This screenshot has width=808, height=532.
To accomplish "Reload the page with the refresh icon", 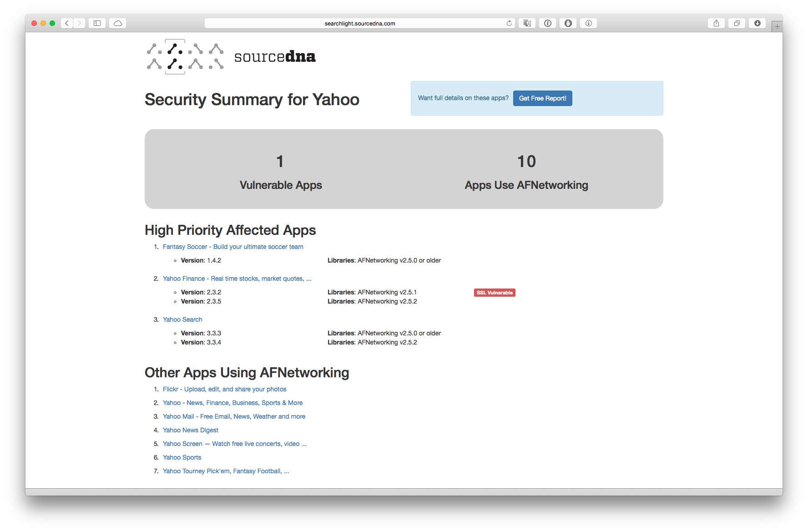I will coord(509,23).
